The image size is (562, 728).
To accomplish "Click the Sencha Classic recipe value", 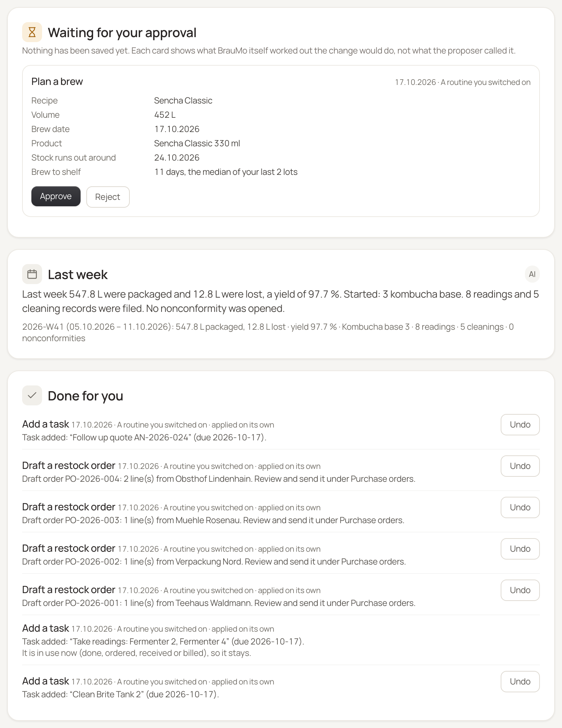I will (183, 101).
